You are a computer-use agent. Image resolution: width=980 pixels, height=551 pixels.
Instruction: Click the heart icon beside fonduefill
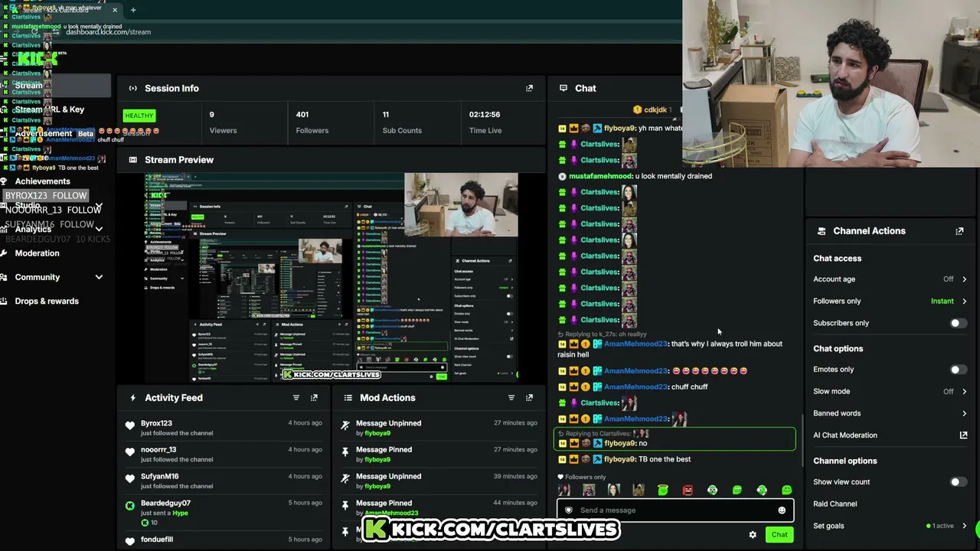(130, 540)
